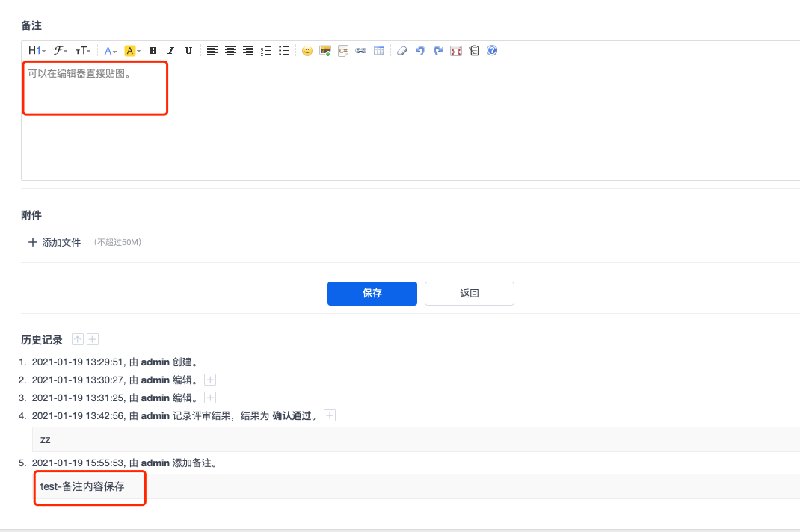The width and height of the screenshot is (800, 532).
Task: Align text right
Action: [x=248, y=51]
